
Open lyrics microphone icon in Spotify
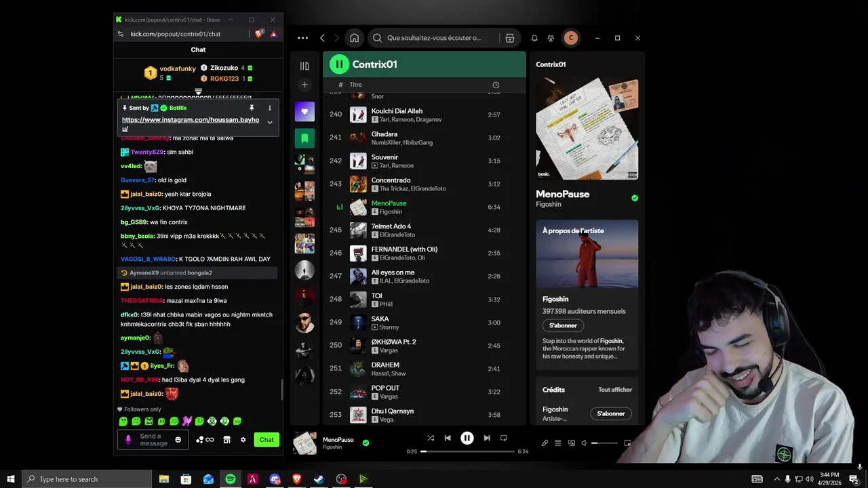point(545,443)
